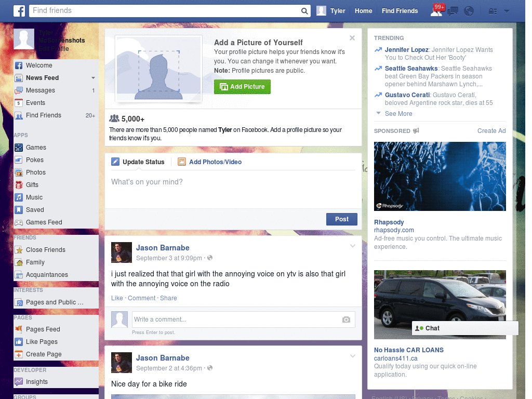Image resolution: width=532 pixels, height=399 pixels.
Task: Click the Create Page plus icon
Action: 19,354
